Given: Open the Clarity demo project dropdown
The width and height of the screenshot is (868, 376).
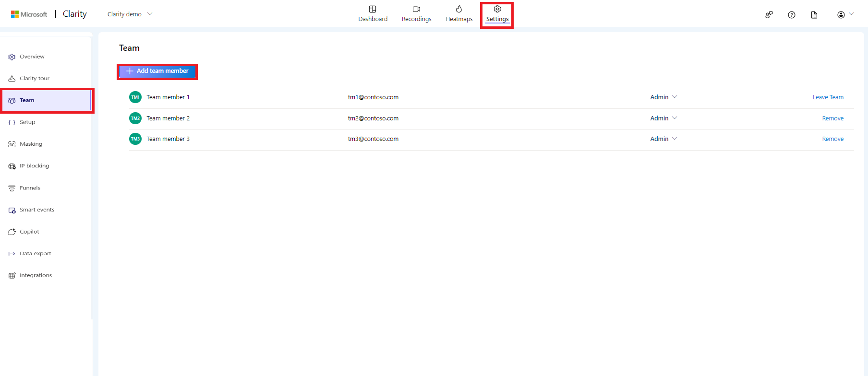Looking at the screenshot, I should [x=130, y=14].
